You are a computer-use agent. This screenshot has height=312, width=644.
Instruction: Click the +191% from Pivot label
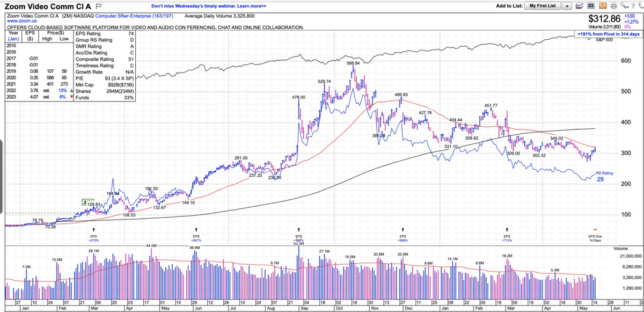609,34
